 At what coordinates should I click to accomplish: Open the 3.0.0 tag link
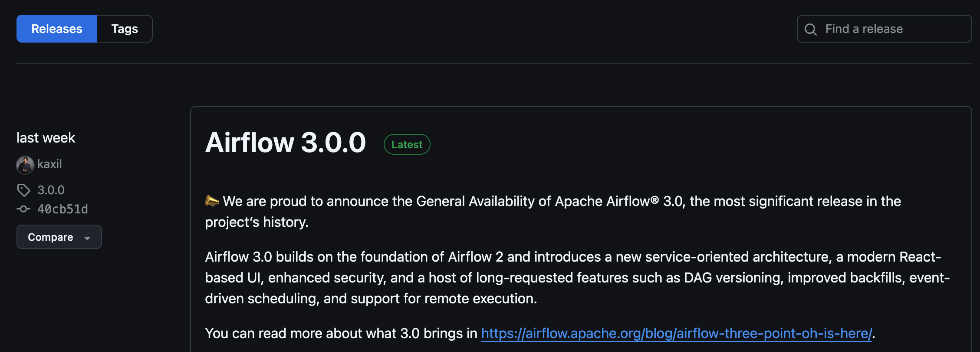51,190
